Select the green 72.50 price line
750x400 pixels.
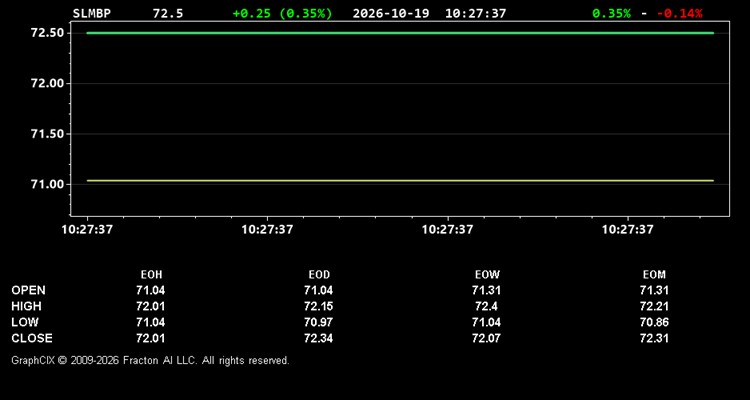400,33
